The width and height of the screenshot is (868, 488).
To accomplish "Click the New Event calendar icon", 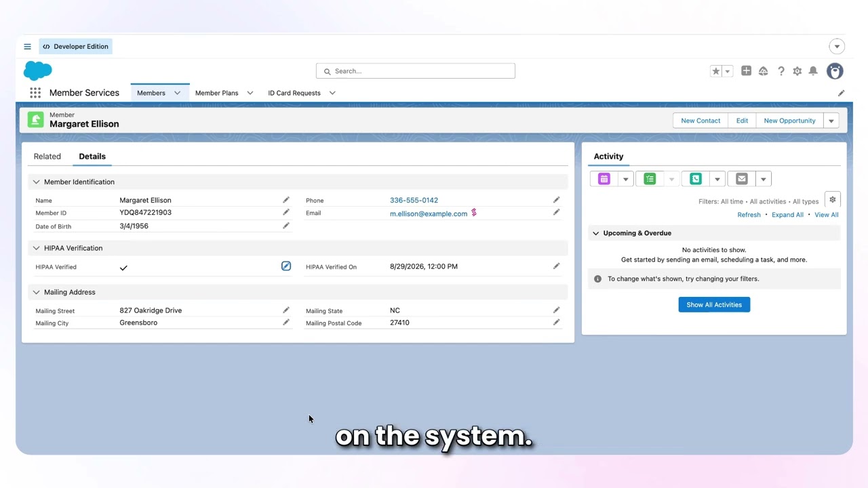I will pos(604,179).
